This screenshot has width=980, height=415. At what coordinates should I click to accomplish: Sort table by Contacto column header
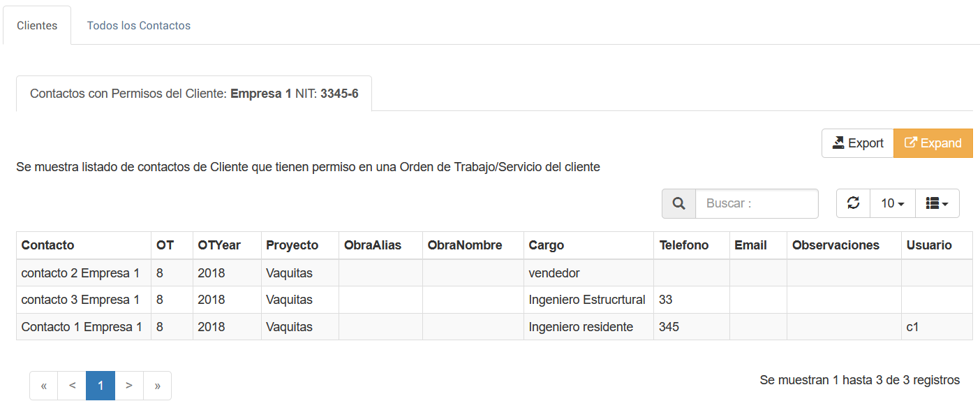[47, 245]
